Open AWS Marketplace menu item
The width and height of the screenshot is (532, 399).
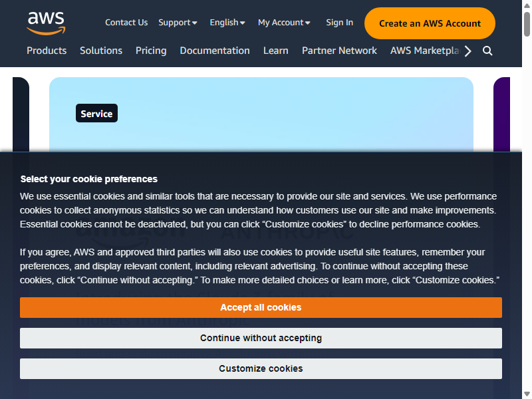(x=425, y=51)
